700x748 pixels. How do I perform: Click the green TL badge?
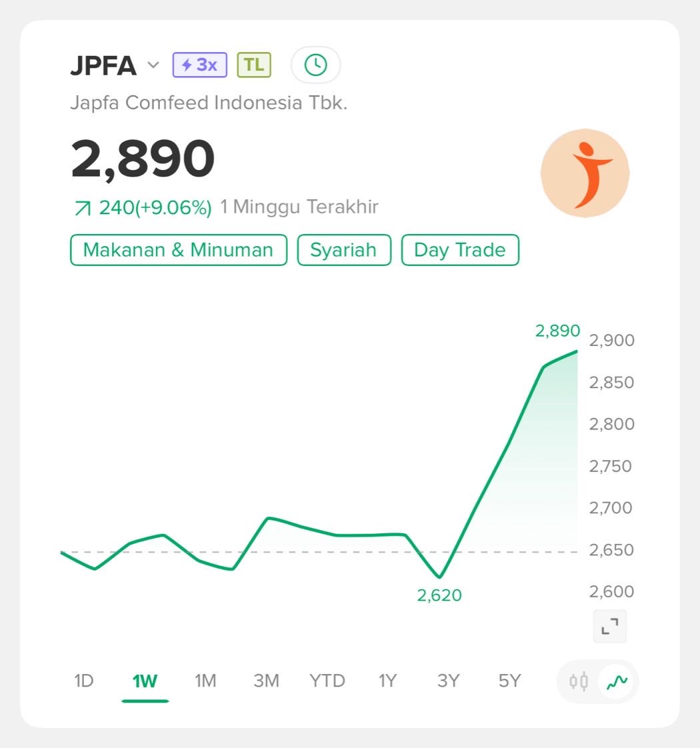254,65
